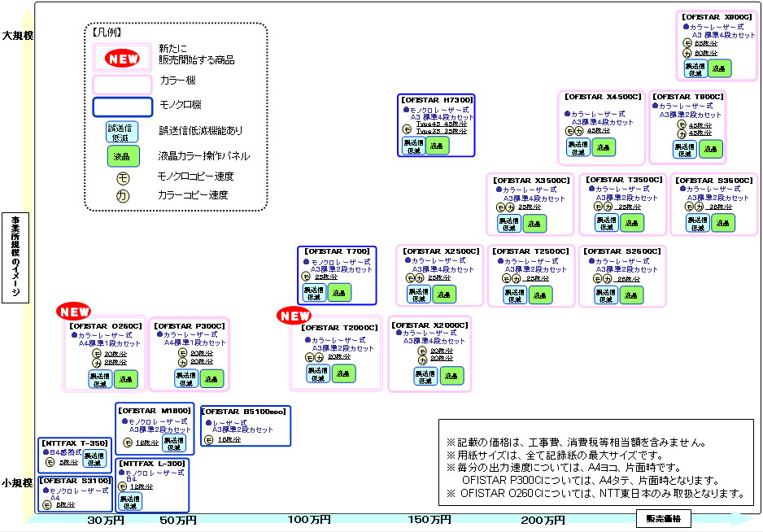The image size is (763, 532).
Task: Click the 誤送信低減 badge on NTTFAX L-300
Action: [x=130, y=502]
